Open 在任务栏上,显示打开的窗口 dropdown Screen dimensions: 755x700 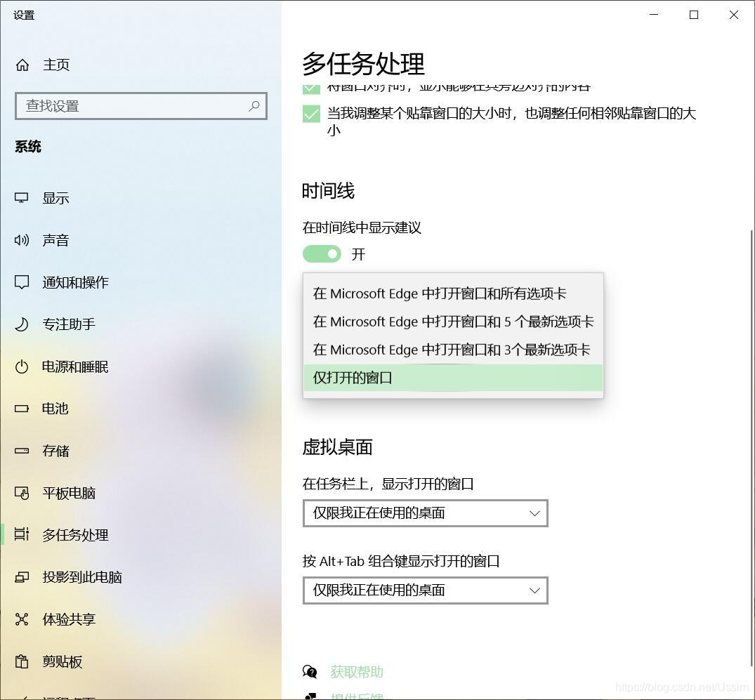425,513
